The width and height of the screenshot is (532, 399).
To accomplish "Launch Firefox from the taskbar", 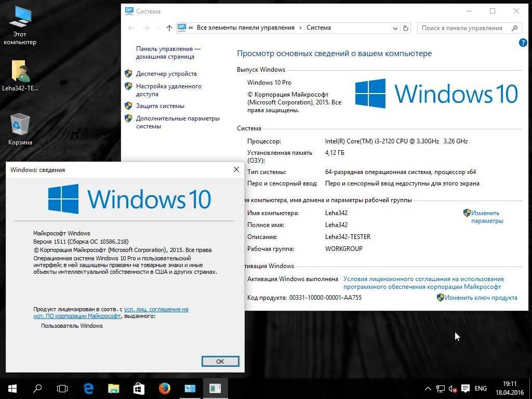I will coord(164,388).
